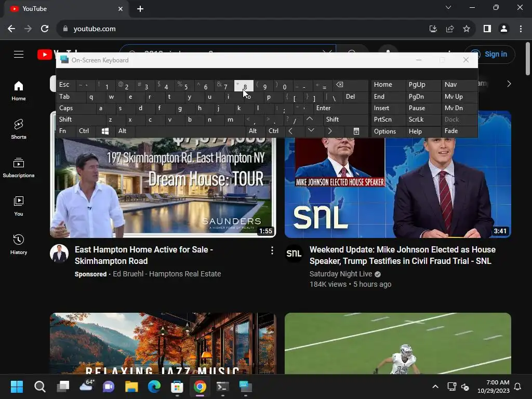Toggle ScrLk on the On-Screen Keyboard
Screen dimensions: 532x399
(x=423, y=119)
